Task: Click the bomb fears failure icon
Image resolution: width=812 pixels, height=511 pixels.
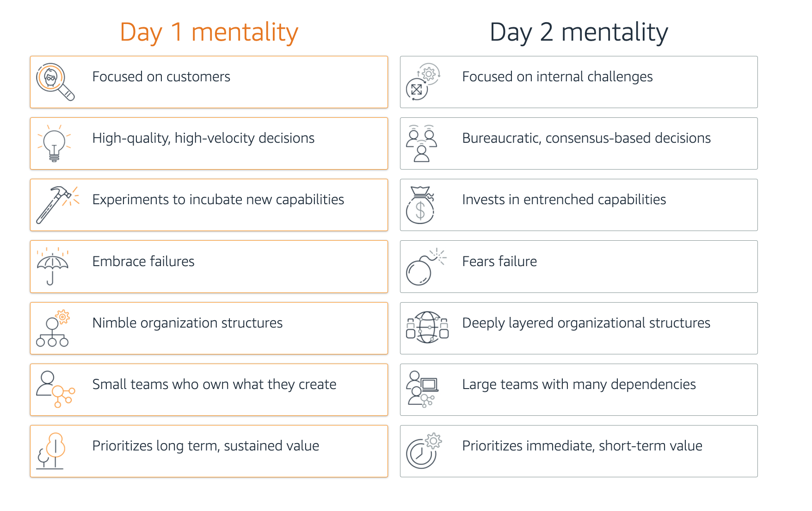Action: [x=424, y=267]
